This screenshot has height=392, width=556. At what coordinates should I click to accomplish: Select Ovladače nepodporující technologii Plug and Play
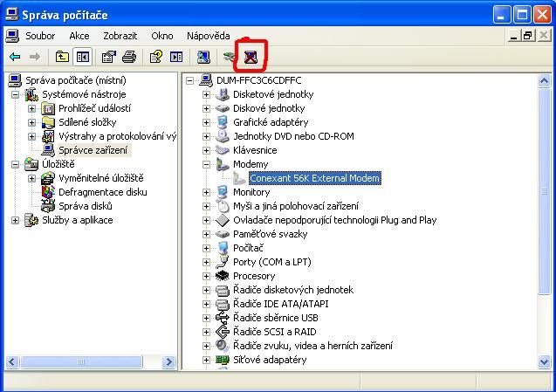pos(335,220)
